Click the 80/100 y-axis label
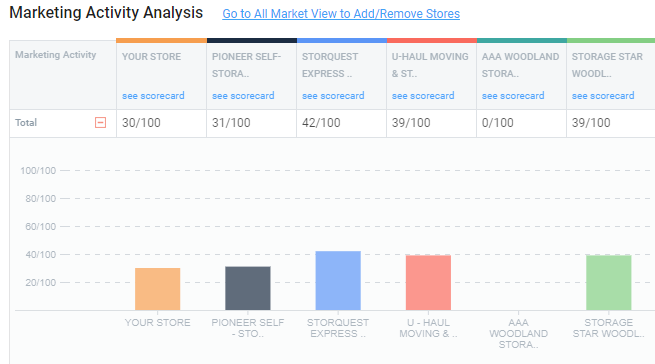 click(41, 199)
